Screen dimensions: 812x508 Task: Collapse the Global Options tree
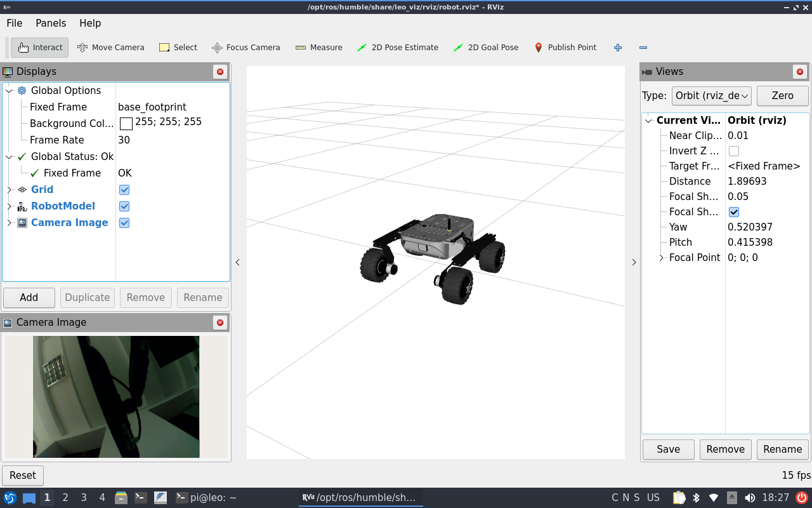pyautogui.click(x=8, y=90)
